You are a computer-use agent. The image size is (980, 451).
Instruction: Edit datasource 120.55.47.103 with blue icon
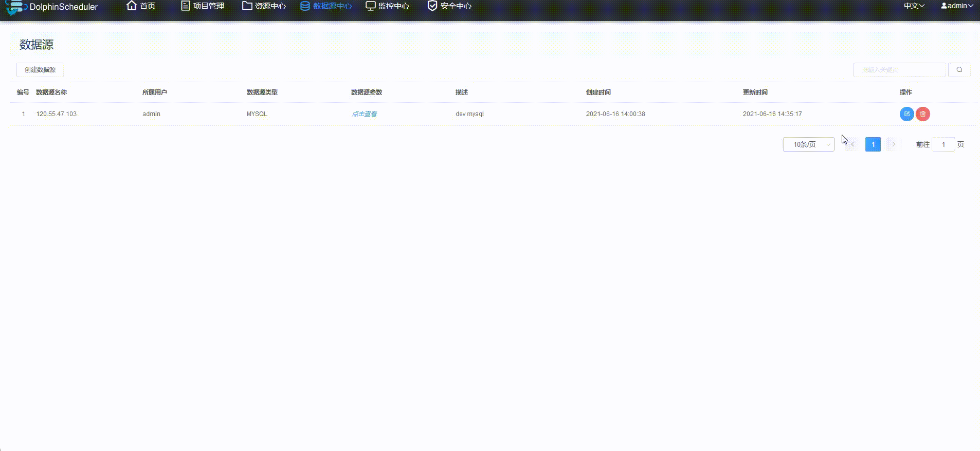(x=906, y=114)
